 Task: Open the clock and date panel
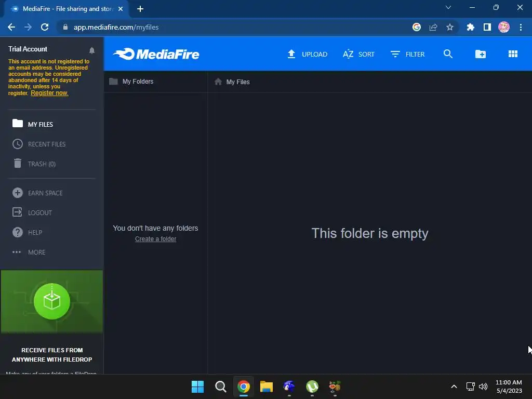509,387
